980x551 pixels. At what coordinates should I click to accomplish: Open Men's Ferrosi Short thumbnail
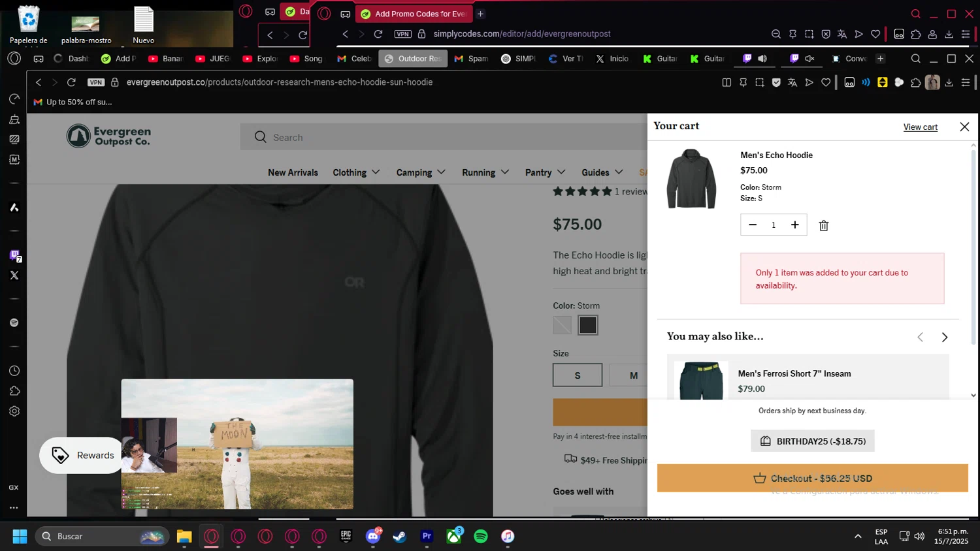(701, 380)
